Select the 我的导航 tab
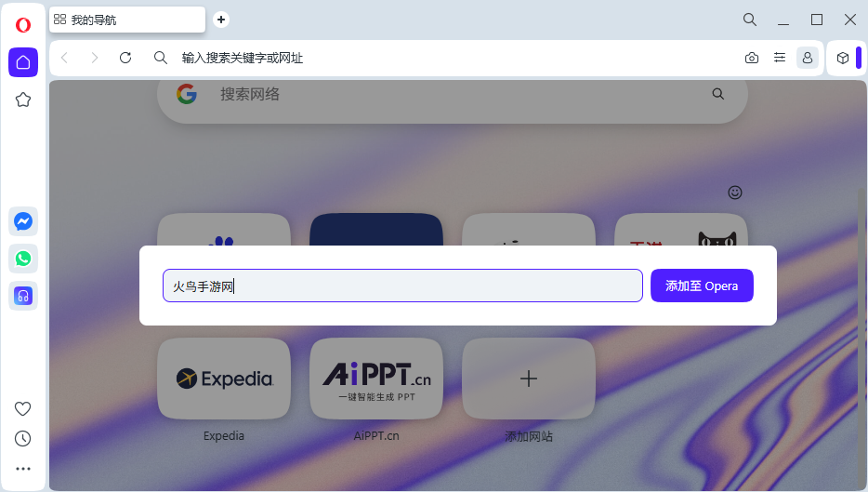The height and width of the screenshot is (492, 868). click(x=127, y=20)
